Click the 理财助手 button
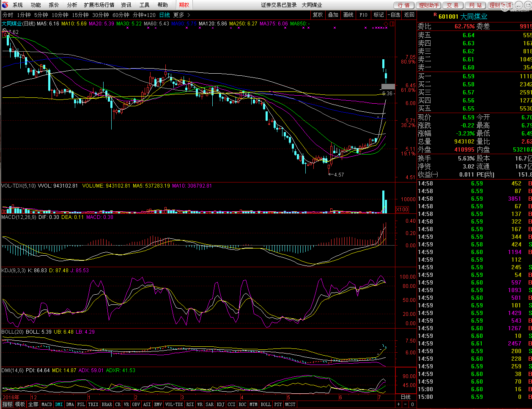Viewport: 532px width, 409px height. 429,5
